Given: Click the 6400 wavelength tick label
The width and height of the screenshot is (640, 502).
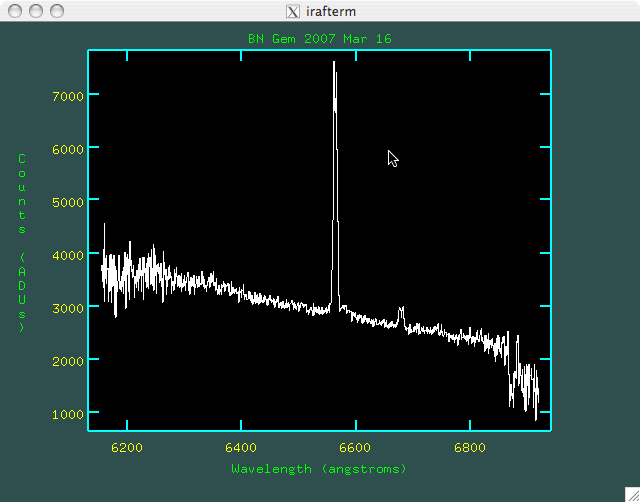Looking at the screenshot, I should click(241, 448).
